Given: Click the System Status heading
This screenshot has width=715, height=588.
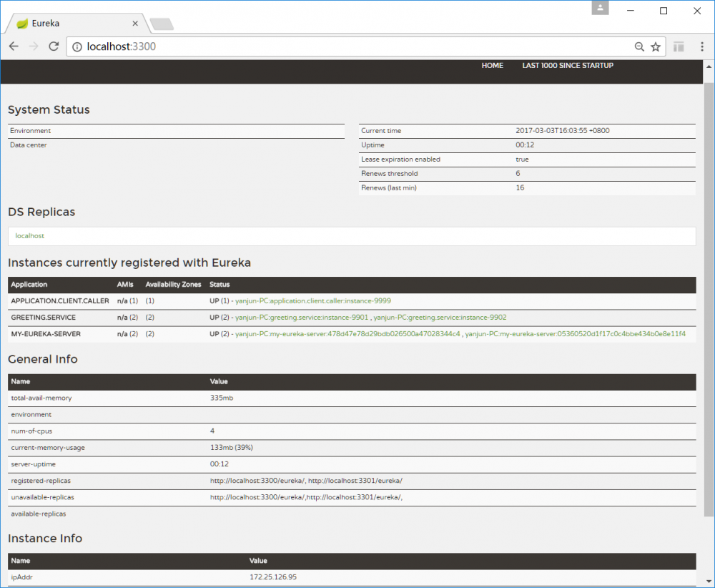Looking at the screenshot, I should click(x=49, y=109).
